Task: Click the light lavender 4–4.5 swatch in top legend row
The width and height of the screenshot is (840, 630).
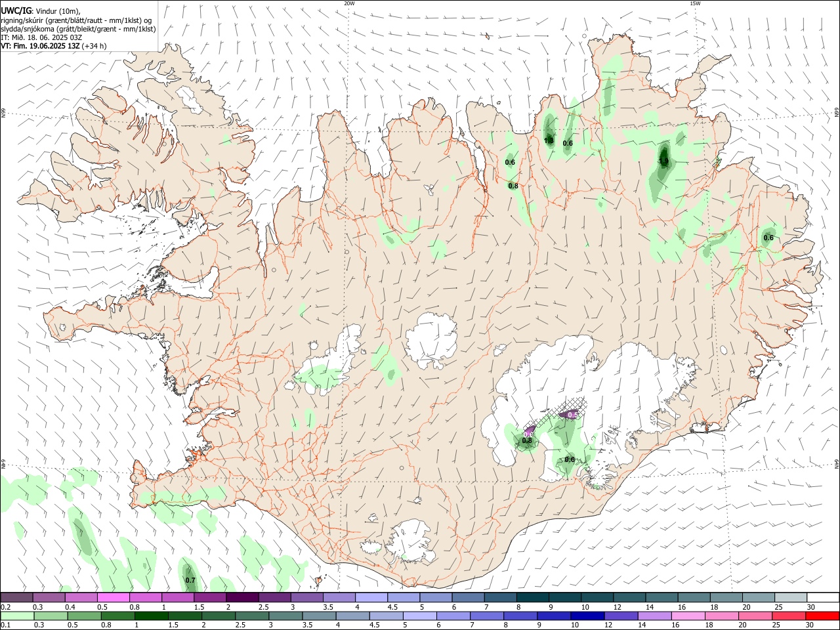Action: pyautogui.click(x=371, y=597)
